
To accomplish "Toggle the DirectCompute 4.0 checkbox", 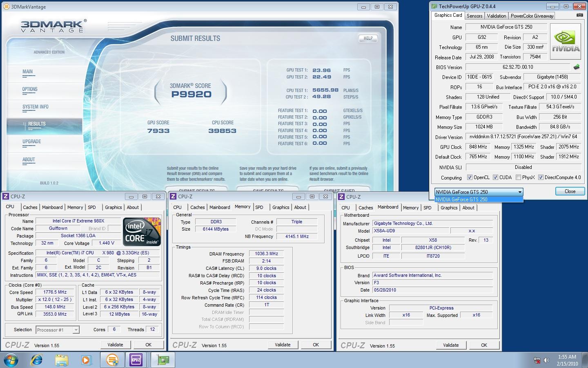I will pyautogui.click(x=541, y=177).
